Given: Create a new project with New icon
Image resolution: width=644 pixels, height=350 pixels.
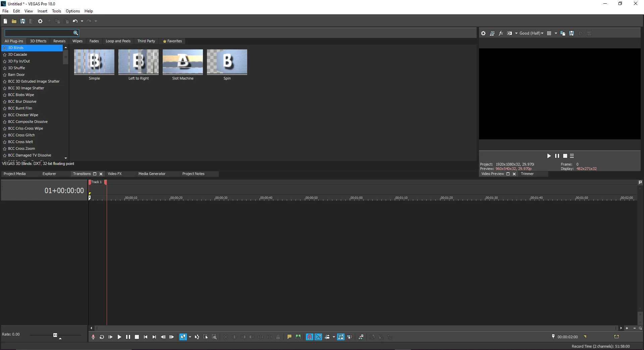Looking at the screenshot, I should (5, 21).
